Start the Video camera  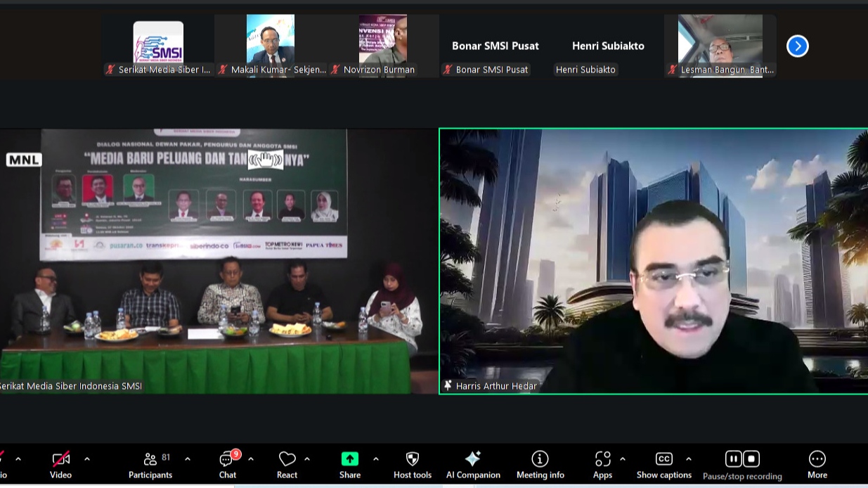[60, 458]
